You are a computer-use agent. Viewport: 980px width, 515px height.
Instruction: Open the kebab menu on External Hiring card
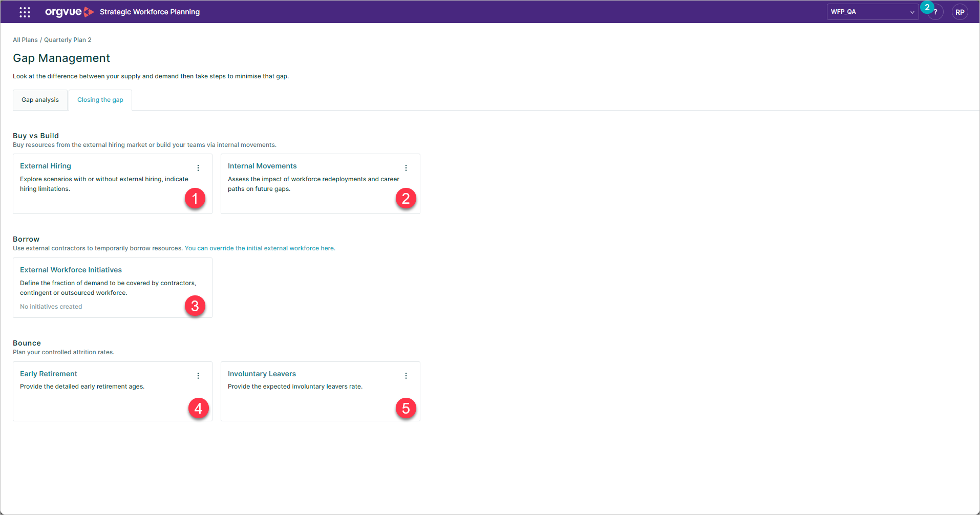(198, 167)
